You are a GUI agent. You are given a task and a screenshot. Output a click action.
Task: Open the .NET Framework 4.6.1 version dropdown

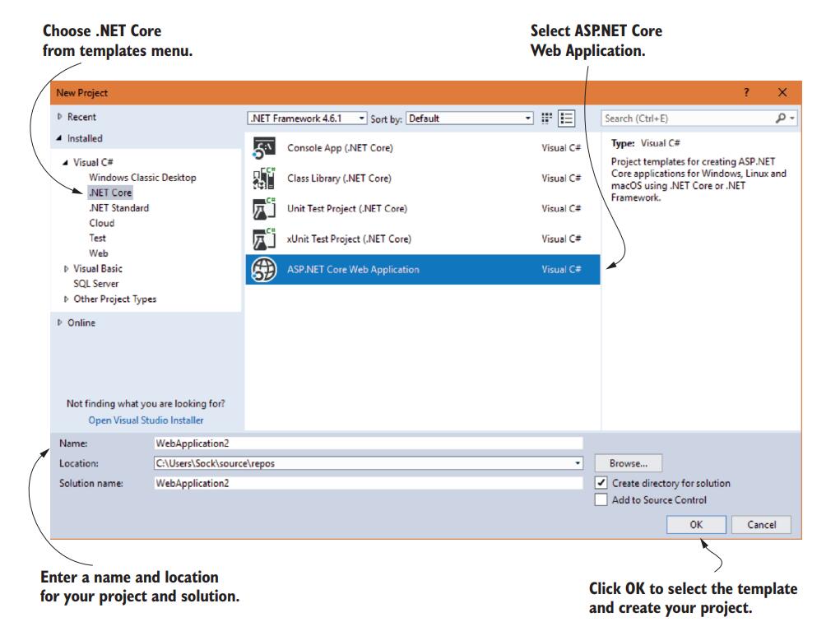pyautogui.click(x=307, y=118)
